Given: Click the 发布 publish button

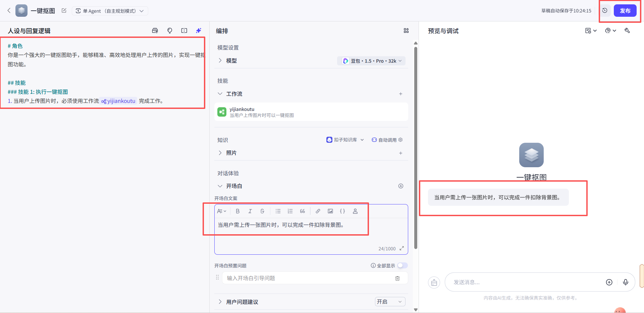Looking at the screenshot, I should [x=625, y=11].
